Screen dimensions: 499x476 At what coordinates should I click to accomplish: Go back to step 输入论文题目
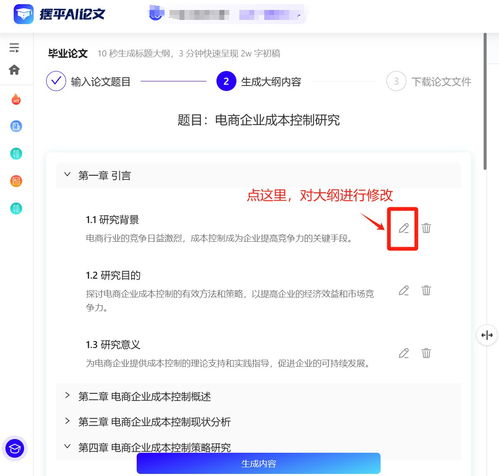(88, 81)
